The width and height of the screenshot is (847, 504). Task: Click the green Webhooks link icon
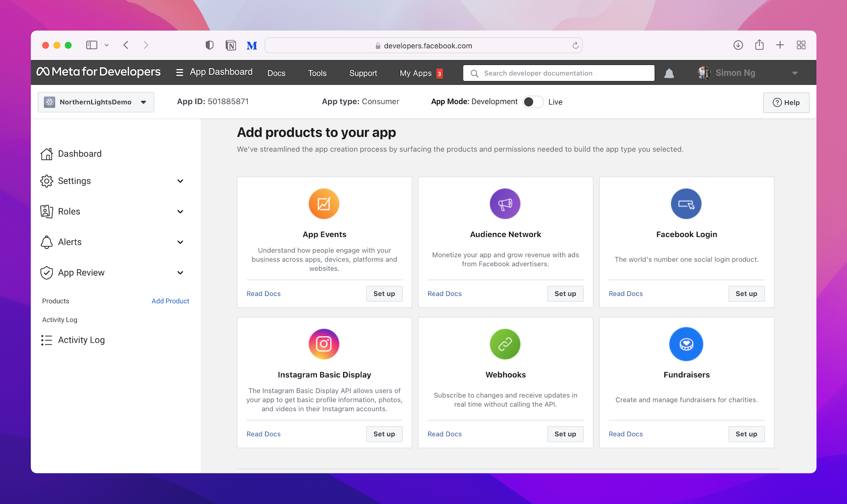[x=505, y=344]
